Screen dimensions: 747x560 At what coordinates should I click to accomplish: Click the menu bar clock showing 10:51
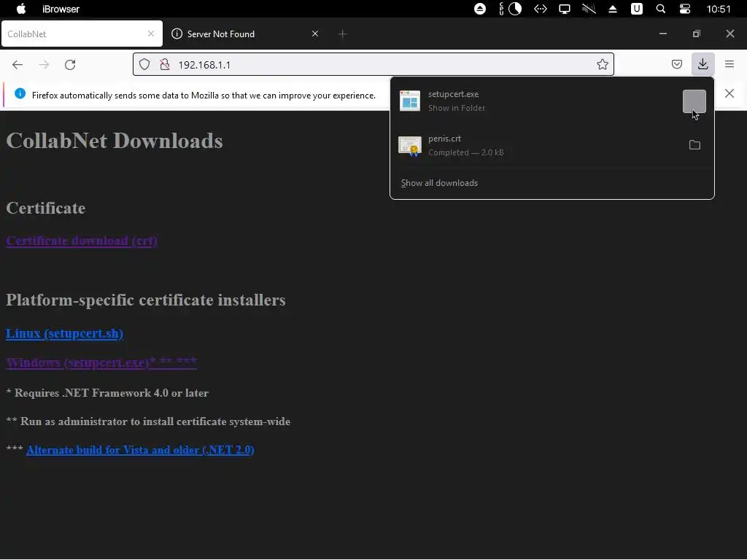pyautogui.click(x=719, y=9)
